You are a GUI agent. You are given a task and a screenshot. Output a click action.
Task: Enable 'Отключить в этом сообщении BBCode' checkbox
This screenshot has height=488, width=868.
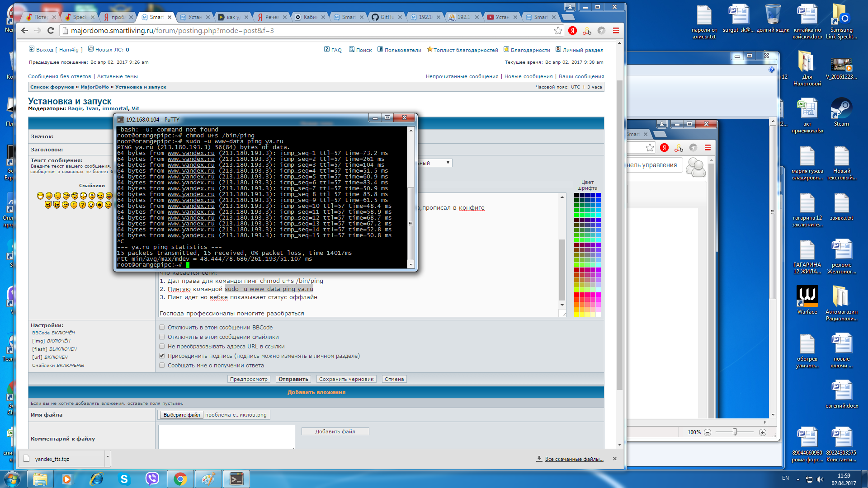pyautogui.click(x=162, y=328)
